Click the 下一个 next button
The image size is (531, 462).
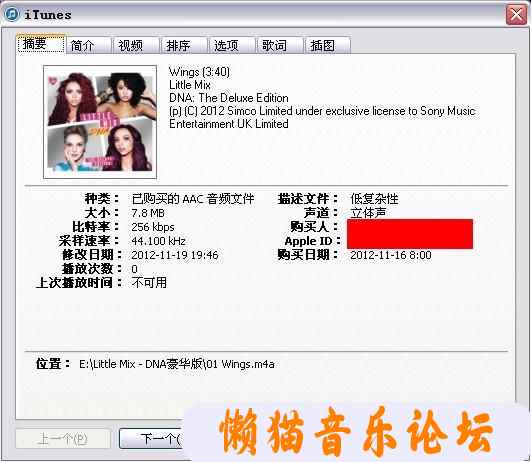[x=151, y=439]
